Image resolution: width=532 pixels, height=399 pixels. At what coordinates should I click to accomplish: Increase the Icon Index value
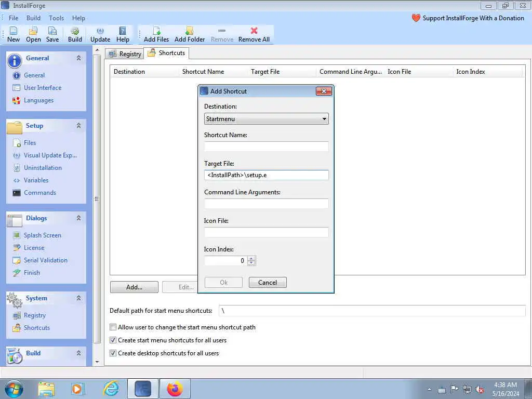tap(251, 258)
